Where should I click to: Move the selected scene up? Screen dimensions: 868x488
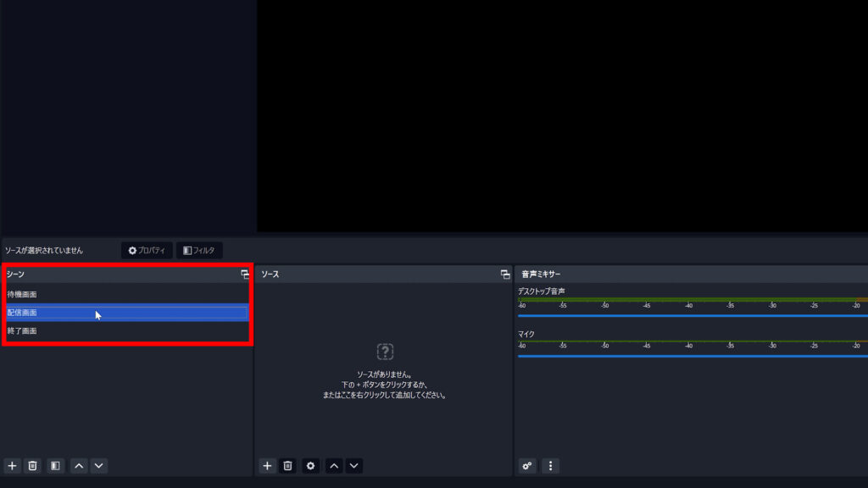click(79, 466)
